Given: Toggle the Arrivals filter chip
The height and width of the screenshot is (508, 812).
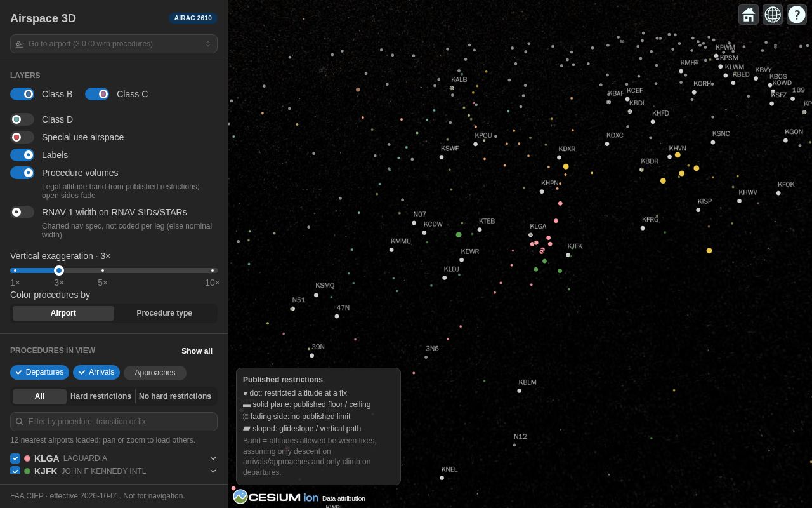Looking at the screenshot, I should 96,372.
